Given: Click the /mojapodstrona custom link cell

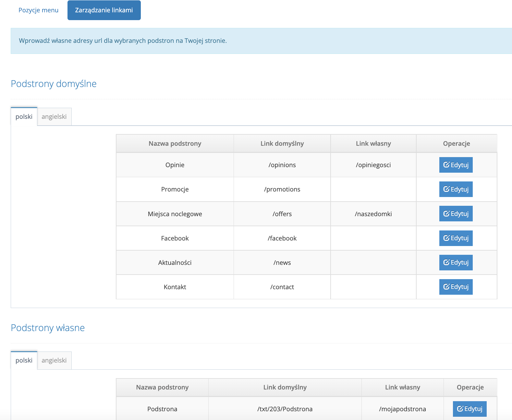Looking at the screenshot, I should coord(402,409).
